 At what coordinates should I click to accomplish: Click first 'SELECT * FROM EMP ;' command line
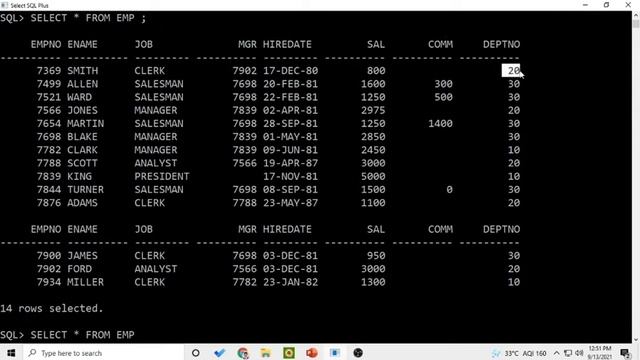(x=73, y=18)
